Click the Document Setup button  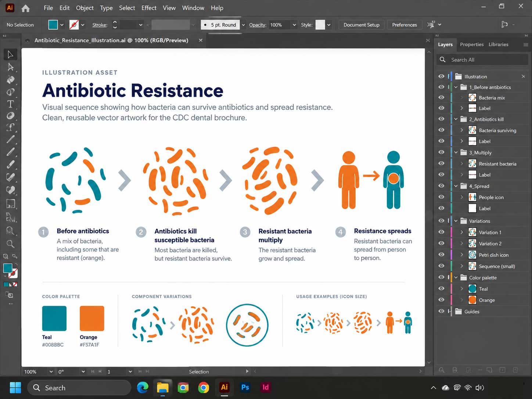click(362, 25)
